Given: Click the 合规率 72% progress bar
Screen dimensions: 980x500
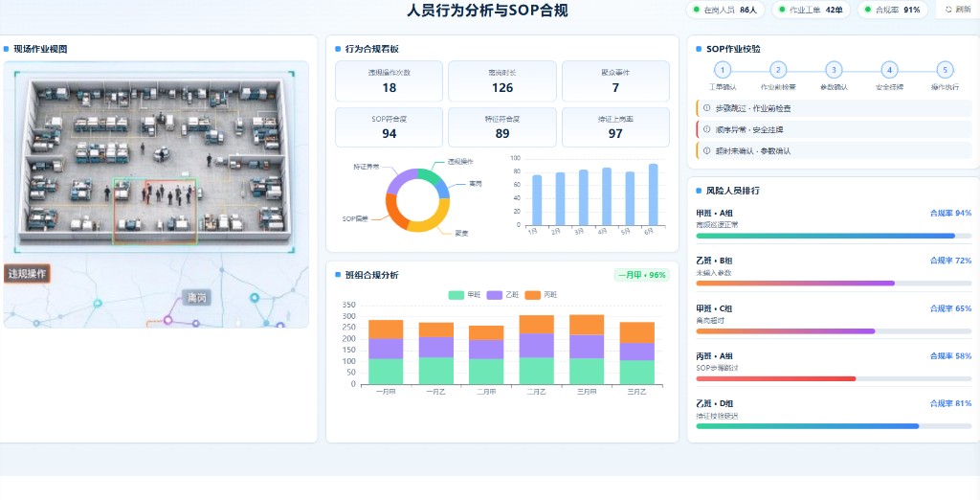Looking at the screenshot, I should (x=834, y=284).
